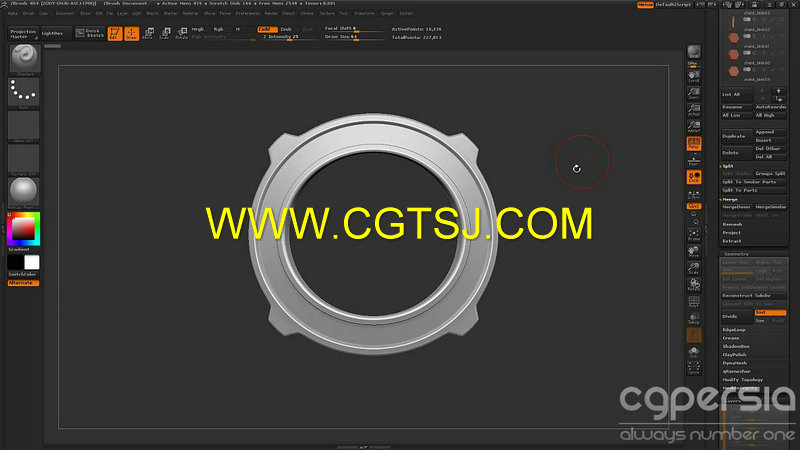
Task: Toggle the Zsub mode
Action: click(286, 29)
